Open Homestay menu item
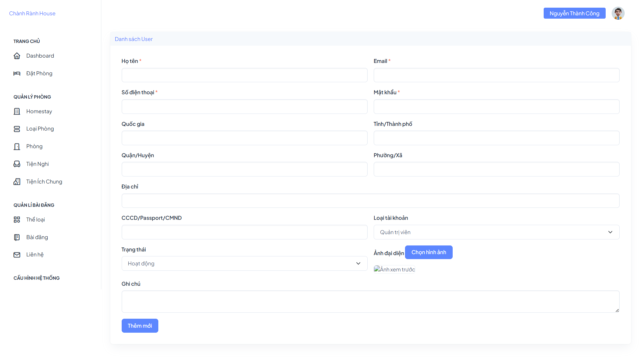 click(x=39, y=112)
